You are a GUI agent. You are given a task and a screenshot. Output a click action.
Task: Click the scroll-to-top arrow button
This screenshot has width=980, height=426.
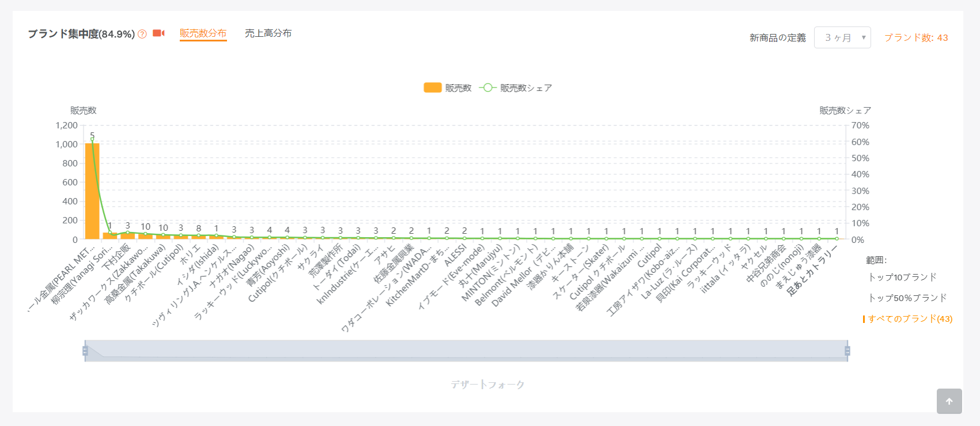949,401
